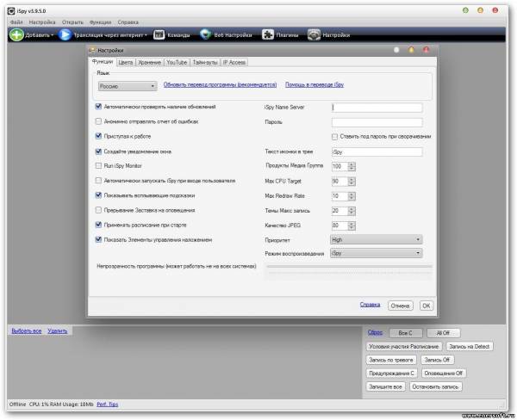Screen dimensions: 517x420
Task: Open the Settings toolbar icon
Action: 314,34
